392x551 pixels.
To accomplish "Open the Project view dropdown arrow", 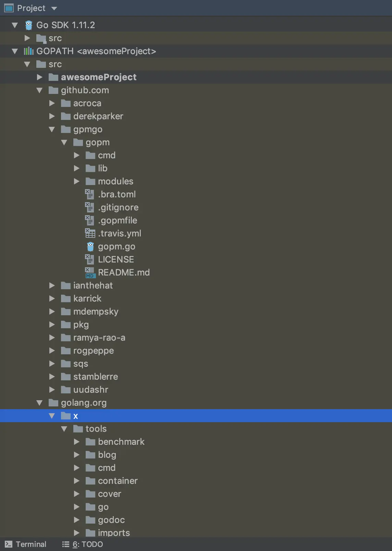I will 54,8.
